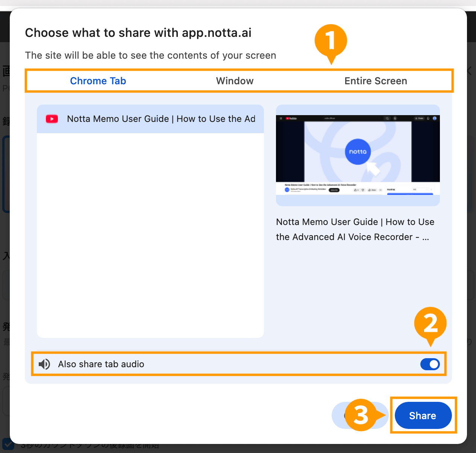Toggle the countdown checkbox in background page
This screenshot has width=476, height=453.
[x=8, y=445]
